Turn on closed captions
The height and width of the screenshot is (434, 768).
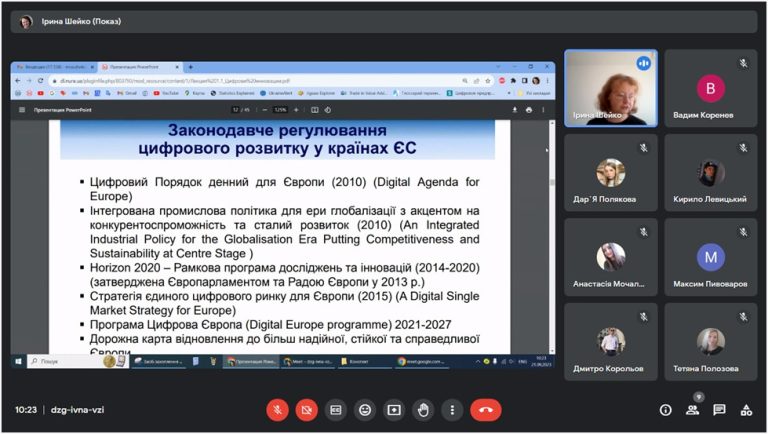[x=336, y=410]
